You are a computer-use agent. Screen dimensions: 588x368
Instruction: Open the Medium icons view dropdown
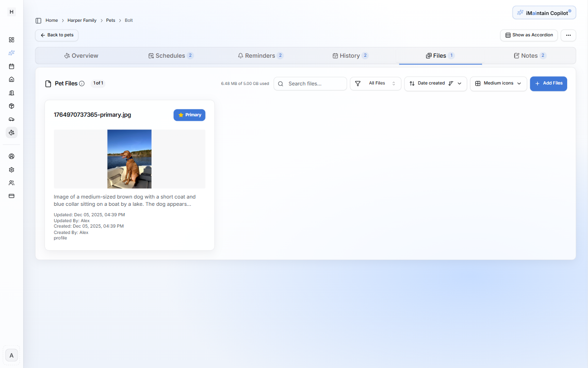click(x=498, y=84)
